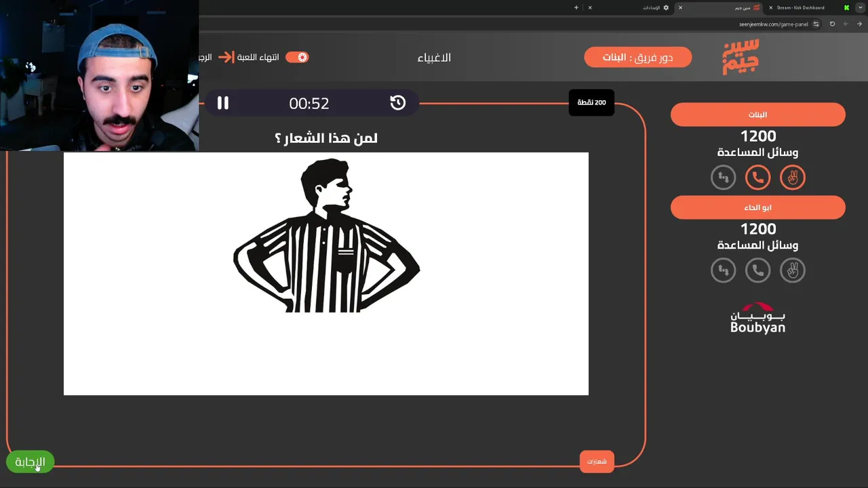Close the Stream - Kick Dashboard tab
This screenshot has height=488, width=868.
pos(770,7)
